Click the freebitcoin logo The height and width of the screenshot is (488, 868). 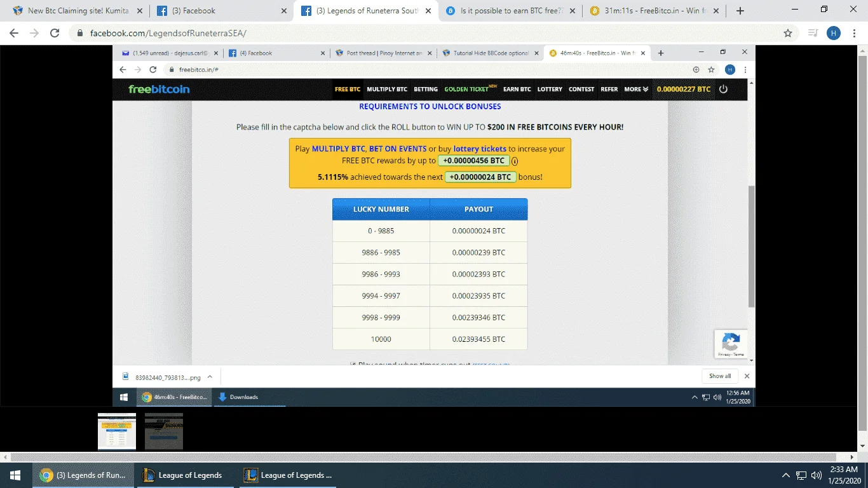(159, 89)
